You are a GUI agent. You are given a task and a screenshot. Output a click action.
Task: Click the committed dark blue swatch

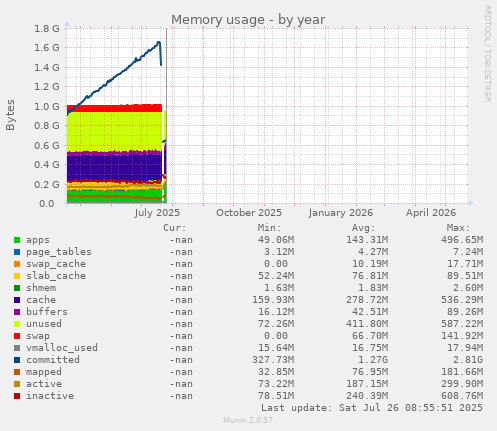17,360
